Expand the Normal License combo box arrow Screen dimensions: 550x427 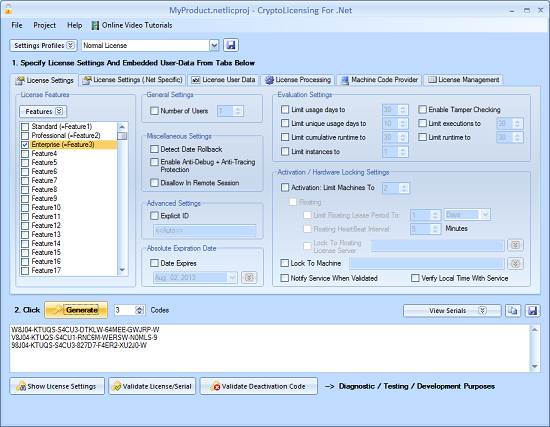point(214,45)
